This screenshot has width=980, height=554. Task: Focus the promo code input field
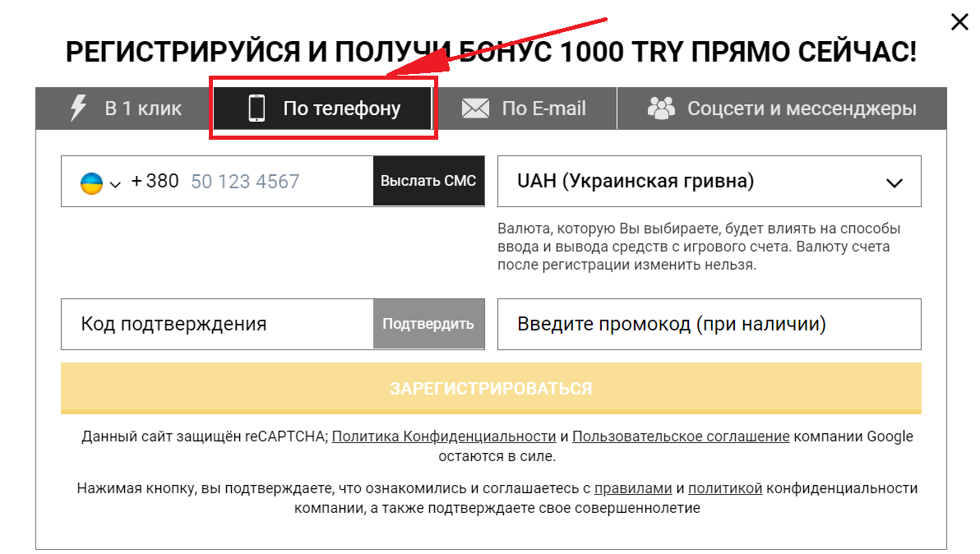point(710,324)
